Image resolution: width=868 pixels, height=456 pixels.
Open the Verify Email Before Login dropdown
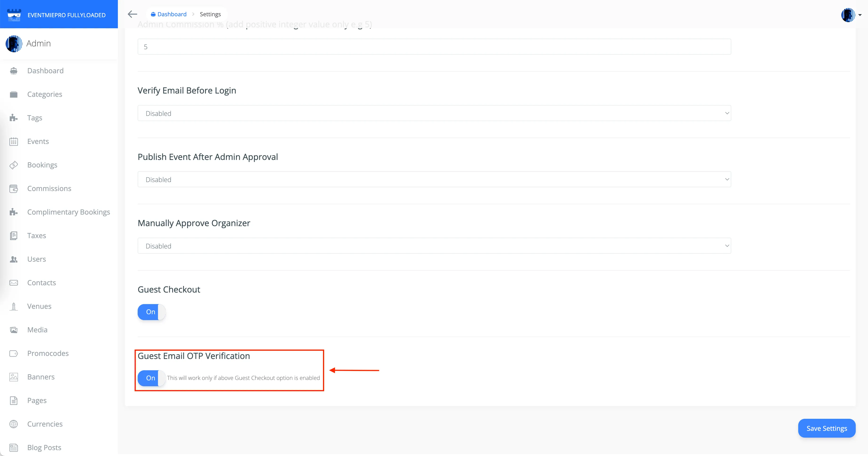pos(434,114)
